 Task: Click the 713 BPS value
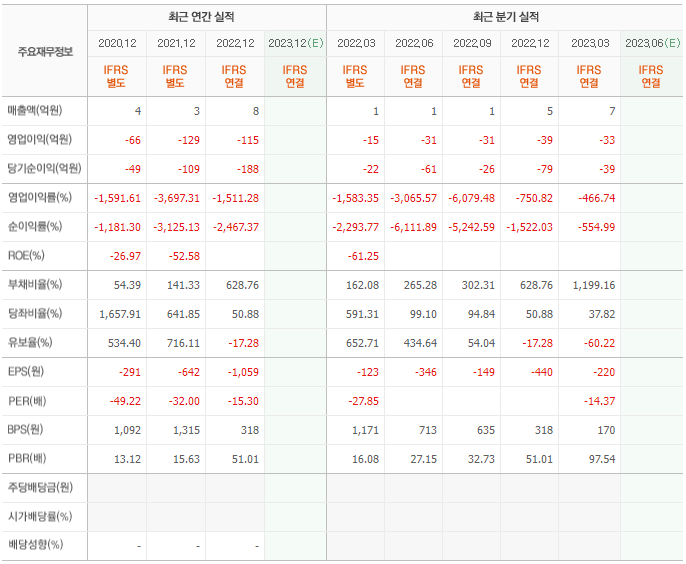point(427,431)
